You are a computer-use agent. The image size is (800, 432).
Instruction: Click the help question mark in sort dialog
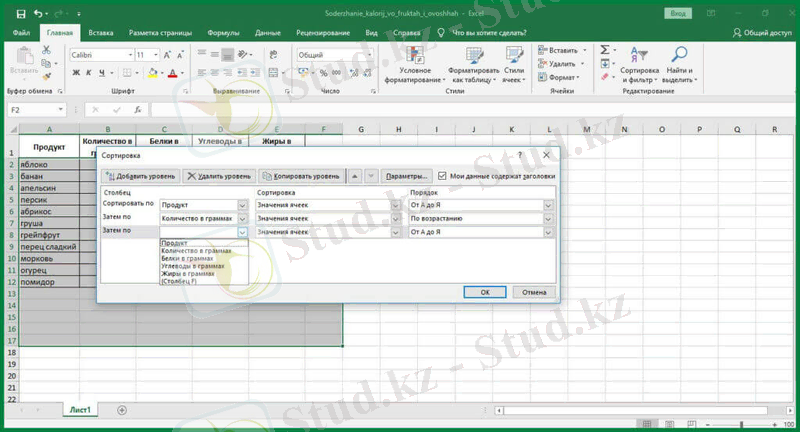coord(520,156)
